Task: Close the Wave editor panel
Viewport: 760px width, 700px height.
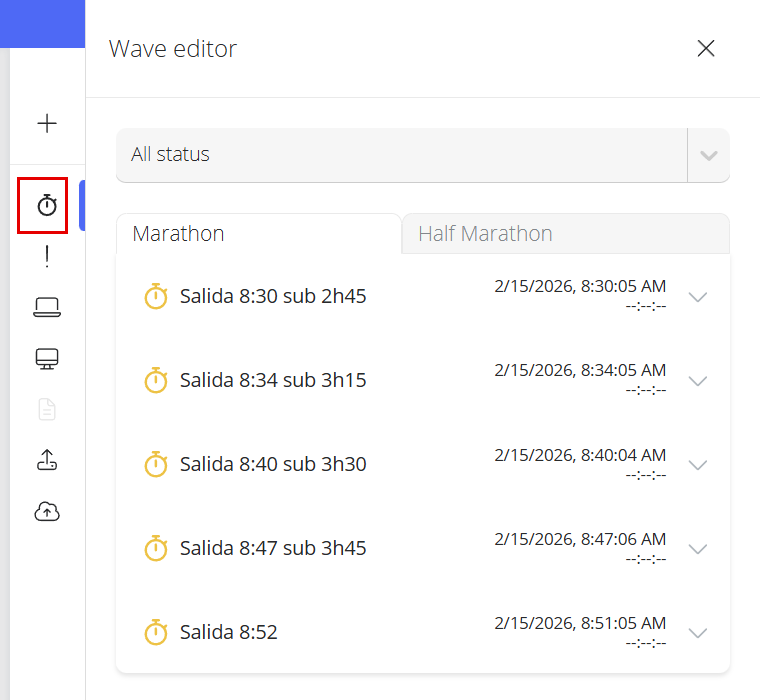Action: tap(706, 48)
